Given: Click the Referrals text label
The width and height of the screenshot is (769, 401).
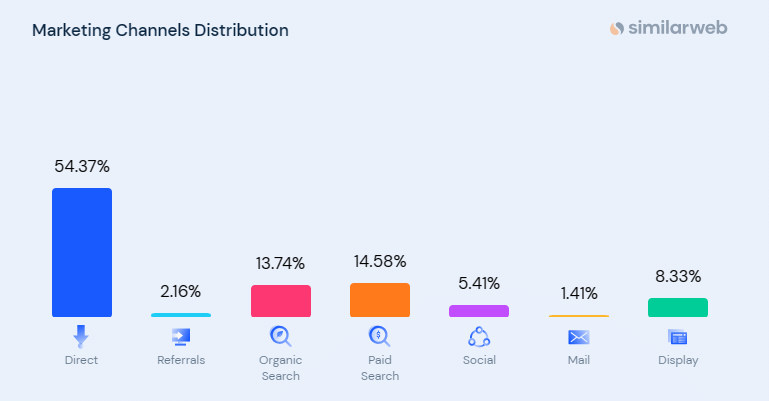Looking at the screenshot, I should (x=181, y=360).
